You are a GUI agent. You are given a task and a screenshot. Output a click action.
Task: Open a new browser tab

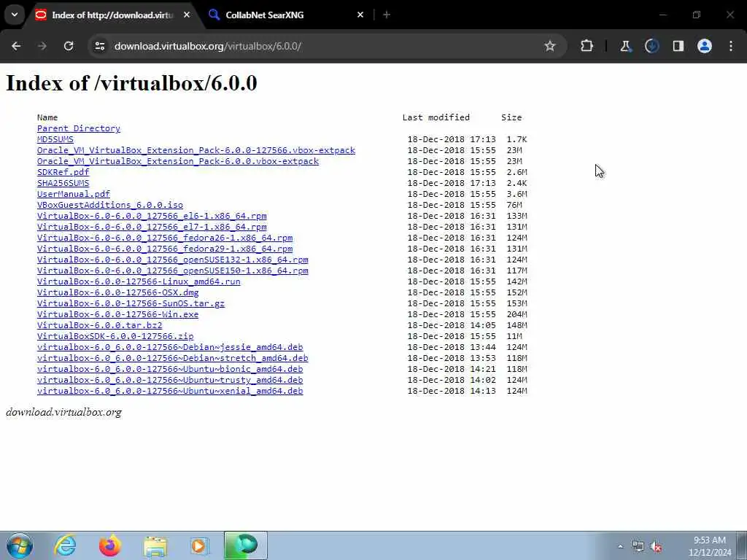point(387,15)
